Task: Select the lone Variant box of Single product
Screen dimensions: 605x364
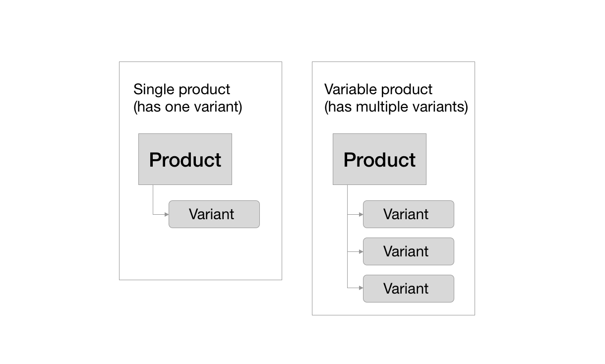Action: (x=214, y=214)
